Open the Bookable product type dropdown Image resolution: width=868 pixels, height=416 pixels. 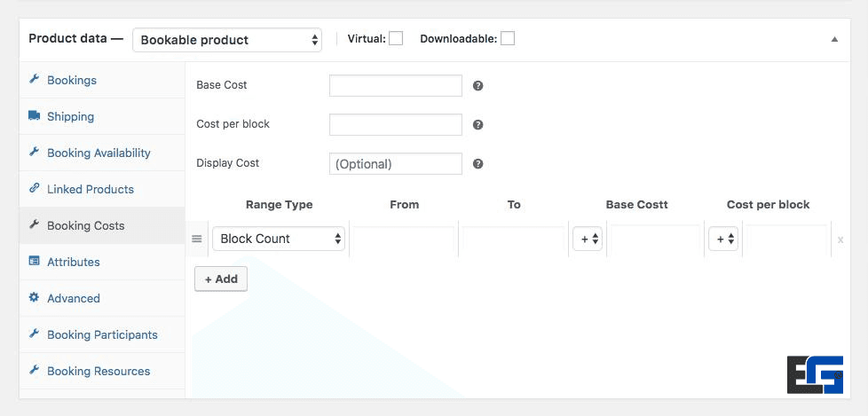[227, 40]
